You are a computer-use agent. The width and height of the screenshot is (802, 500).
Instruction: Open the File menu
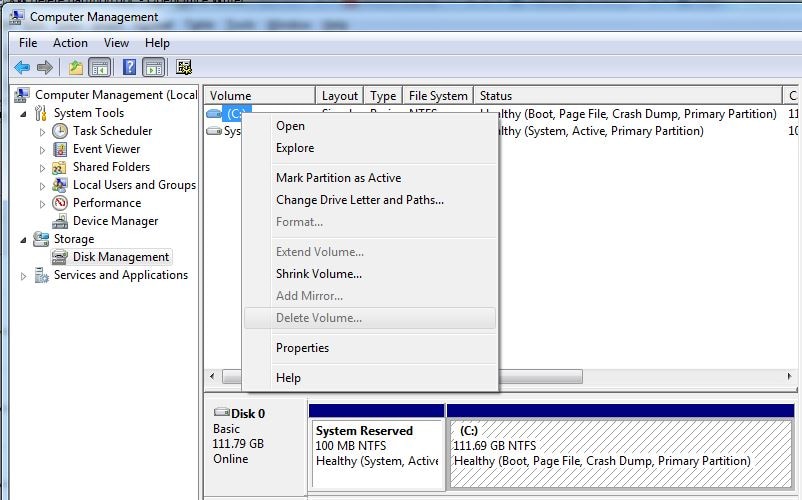[x=28, y=43]
